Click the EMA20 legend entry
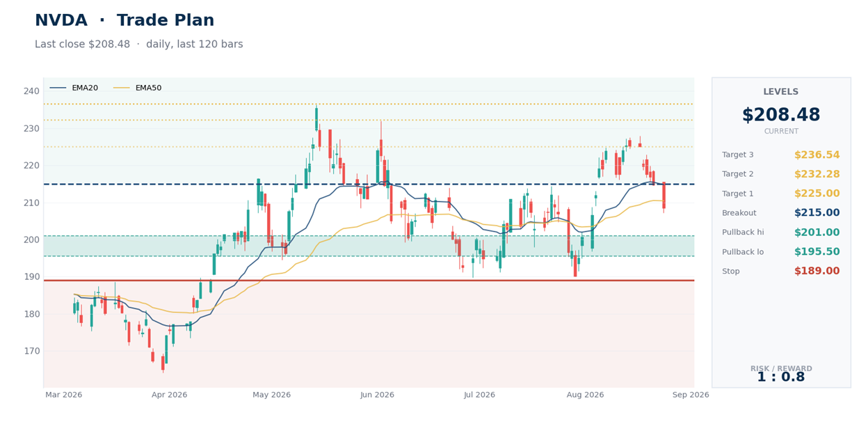 tap(74, 88)
